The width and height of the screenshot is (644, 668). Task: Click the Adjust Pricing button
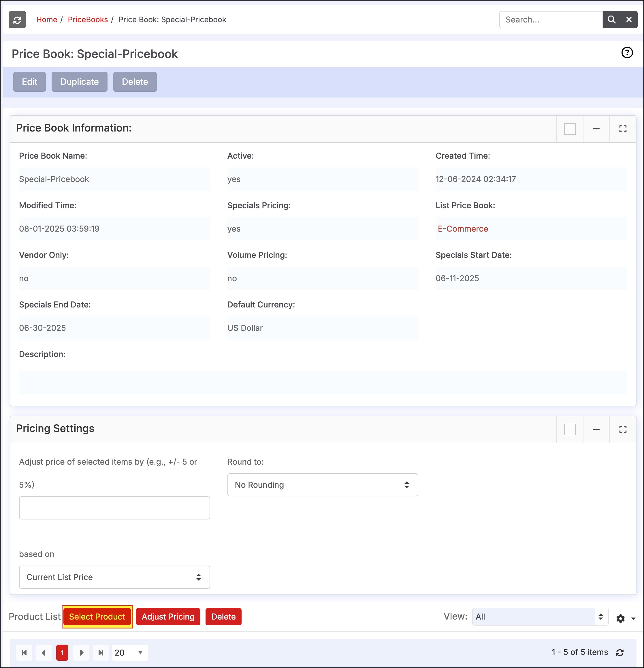coord(168,617)
